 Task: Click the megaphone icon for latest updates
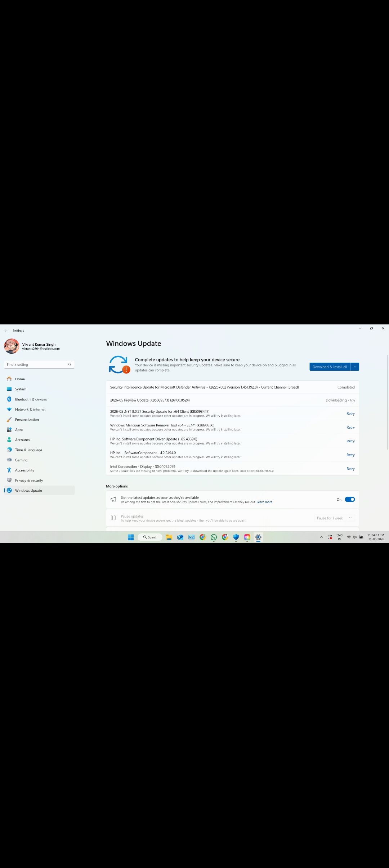point(113,499)
